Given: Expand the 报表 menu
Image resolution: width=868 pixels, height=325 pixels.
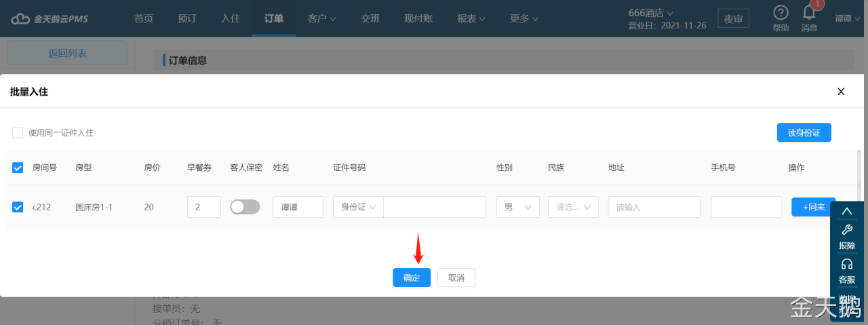Looking at the screenshot, I should (x=471, y=18).
